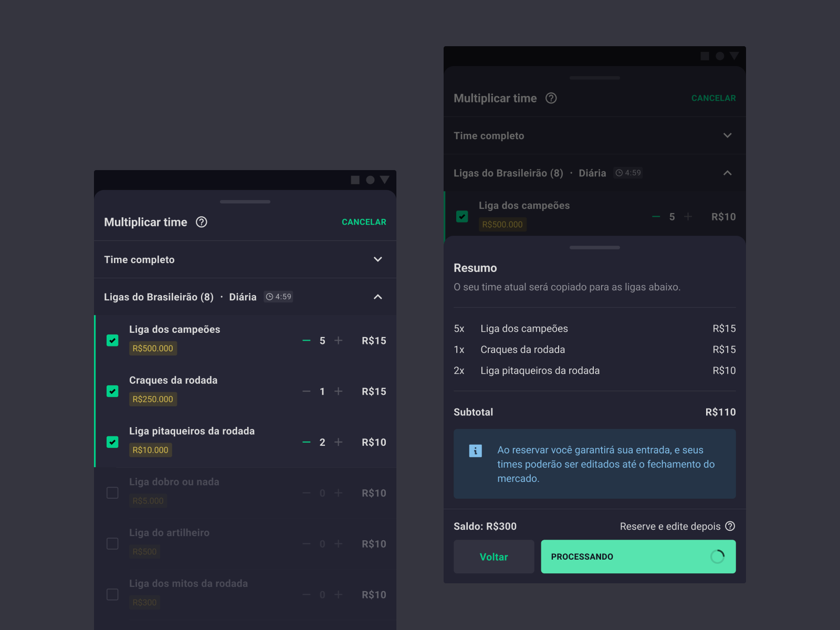Grab the Resumo sheet drag handle
This screenshot has height=630, width=840.
pos(594,247)
